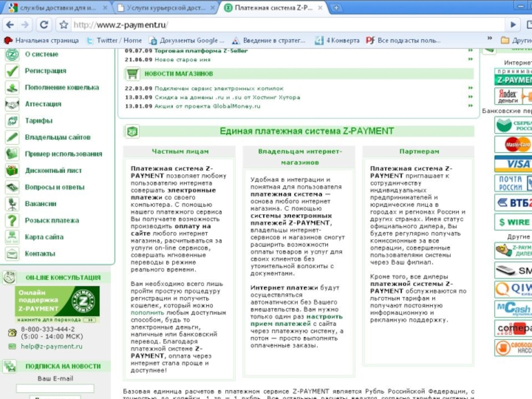Open arrow for 'Скидка на домены' news
Screen dimensions: 532x399
click(470, 96)
